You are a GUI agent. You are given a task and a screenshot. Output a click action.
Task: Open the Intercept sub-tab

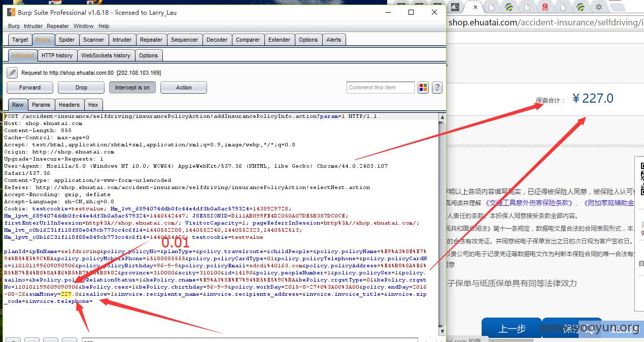[22, 55]
